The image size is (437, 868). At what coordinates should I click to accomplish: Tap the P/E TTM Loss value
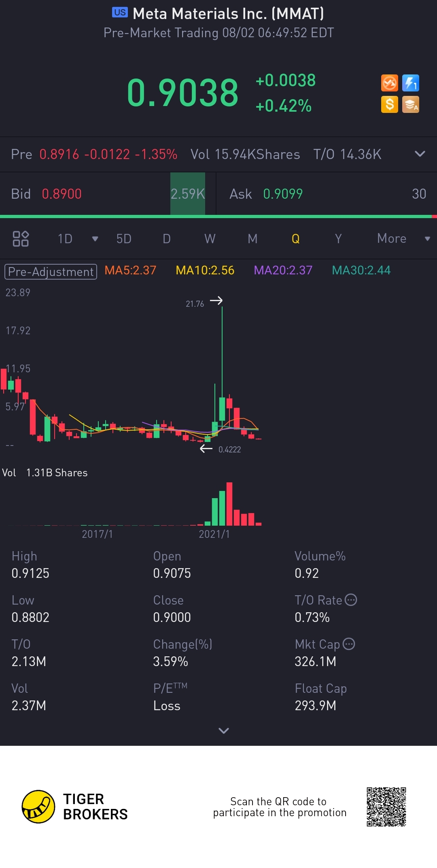pyautogui.click(x=167, y=705)
